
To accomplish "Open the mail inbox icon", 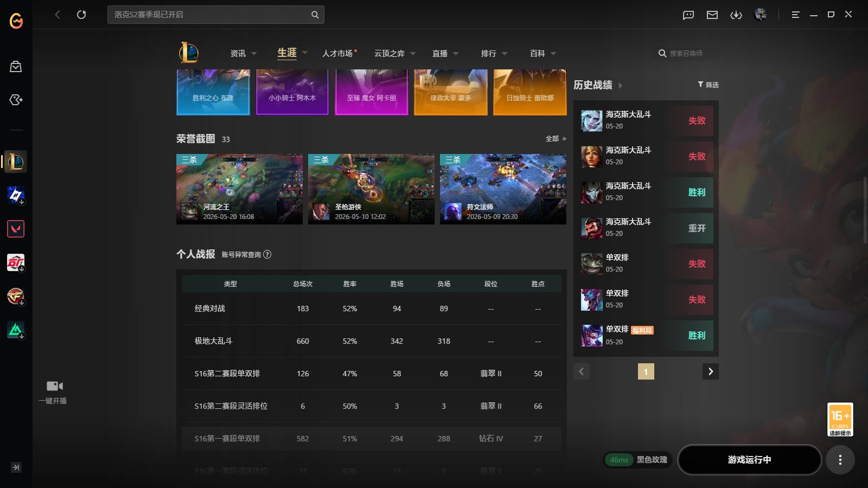I will 712,15.
